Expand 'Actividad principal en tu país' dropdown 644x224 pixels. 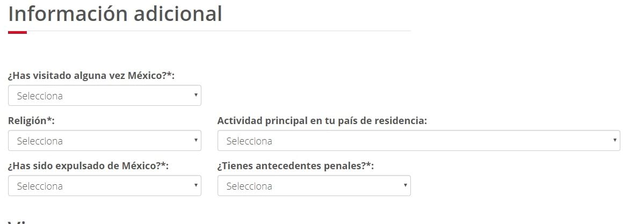tap(418, 141)
